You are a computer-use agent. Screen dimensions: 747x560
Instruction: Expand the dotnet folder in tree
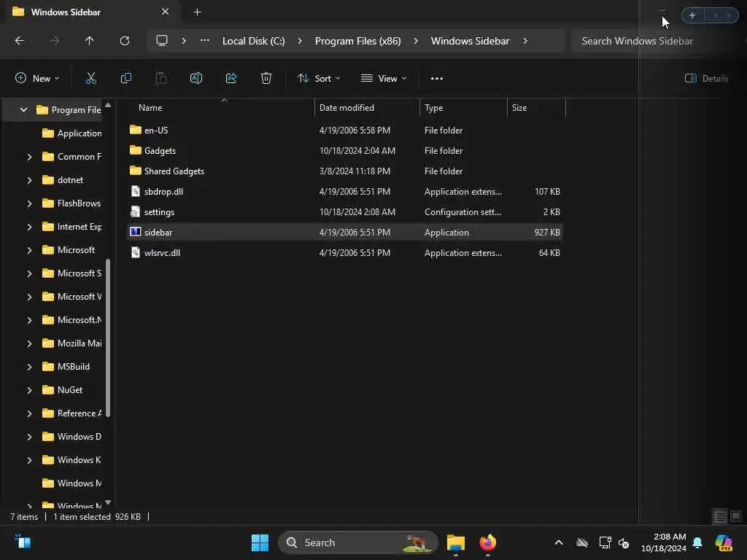(x=29, y=180)
